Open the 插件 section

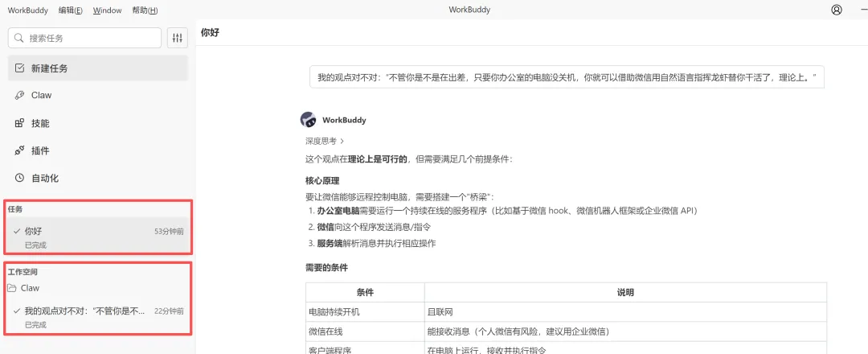[x=98, y=150]
